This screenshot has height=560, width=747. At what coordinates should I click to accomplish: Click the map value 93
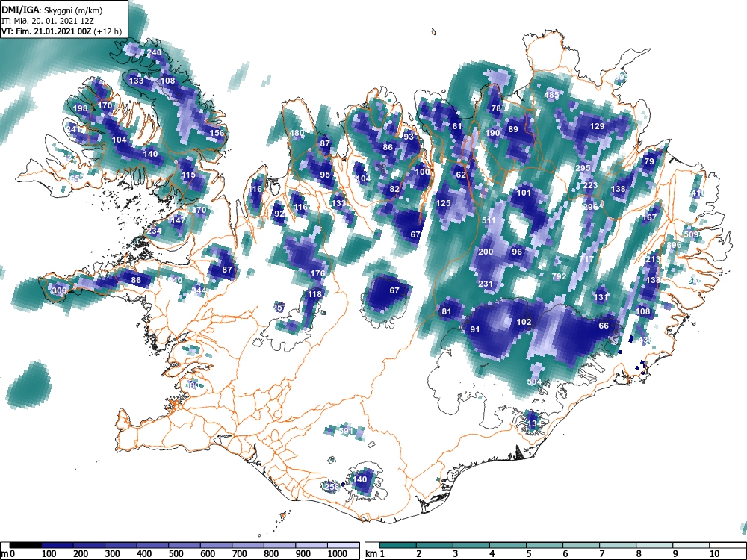point(409,137)
